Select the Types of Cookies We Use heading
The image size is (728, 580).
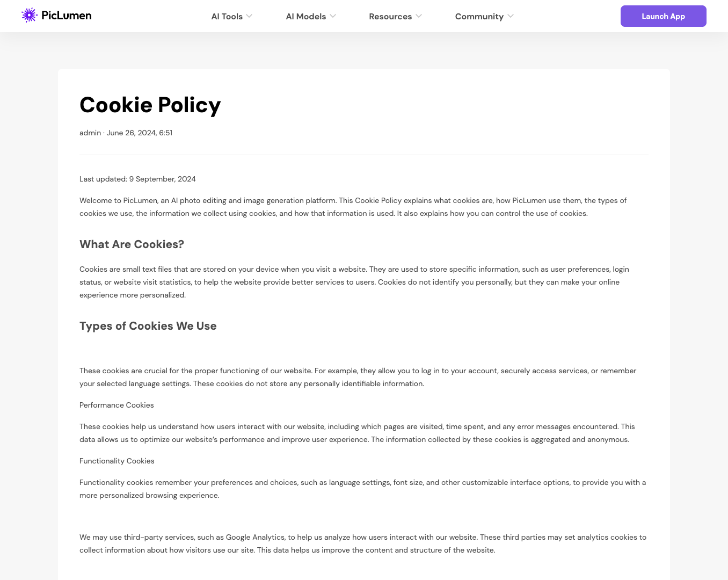(x=148, y=326)
